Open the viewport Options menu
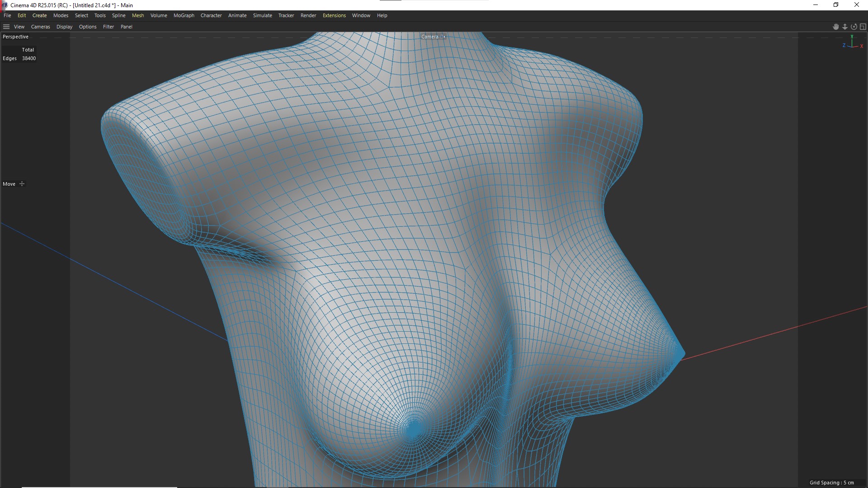 click(88, 27)
